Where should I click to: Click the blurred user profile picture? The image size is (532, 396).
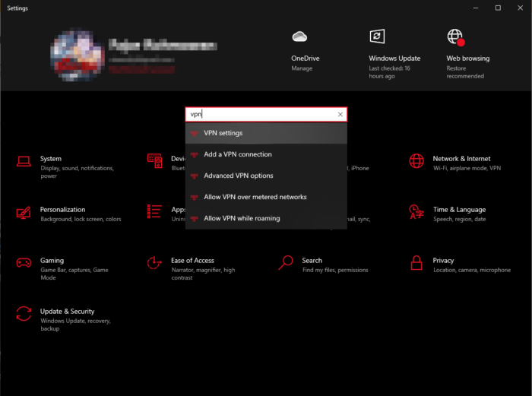tap(78, 56)
